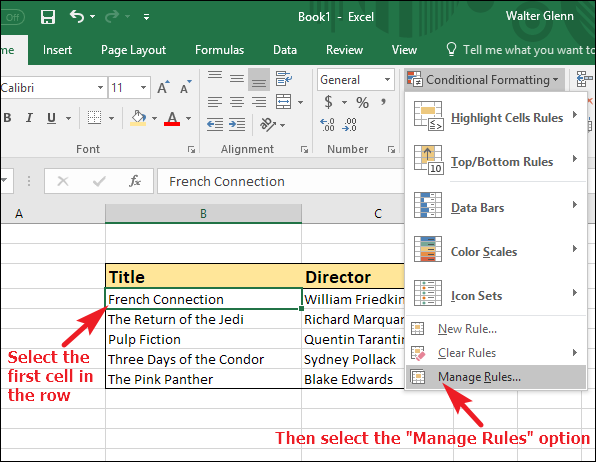Click the formula bar showing French Connection
This screenshot has width=596, height=462.
click(x=280, y=181)
